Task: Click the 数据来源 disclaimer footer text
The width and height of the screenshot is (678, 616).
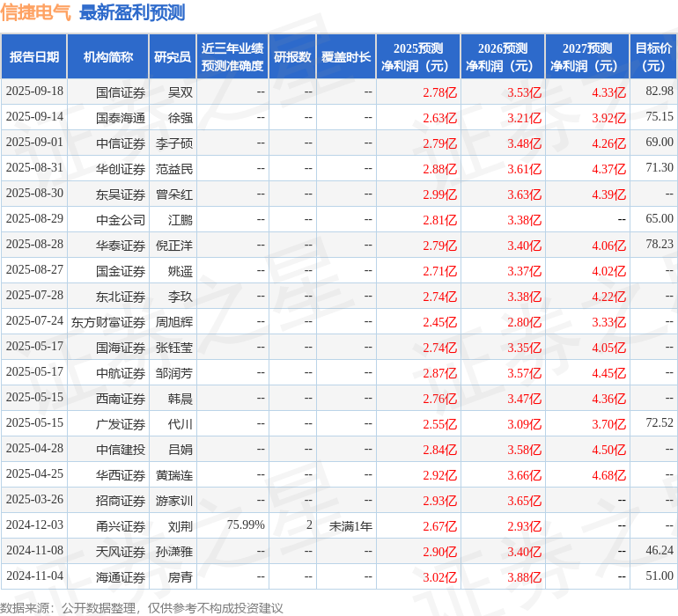Action: point(142,608)
